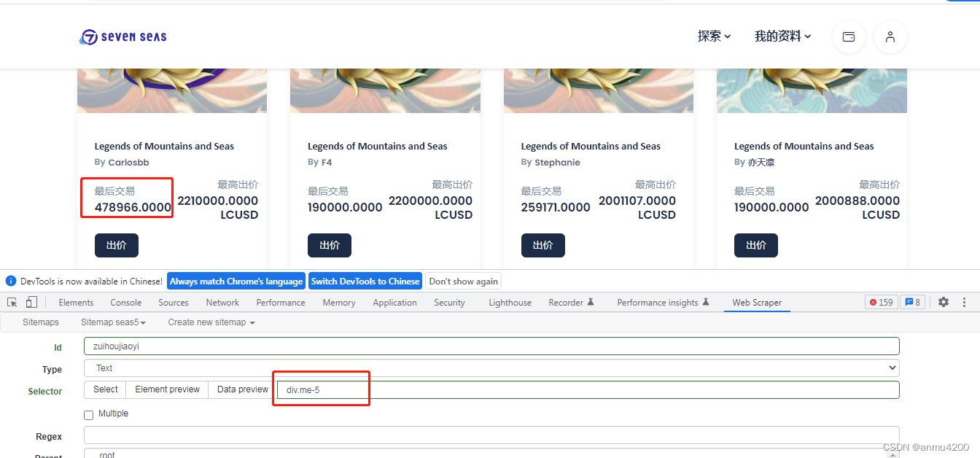Switch to the Security tab

(449, 303)
